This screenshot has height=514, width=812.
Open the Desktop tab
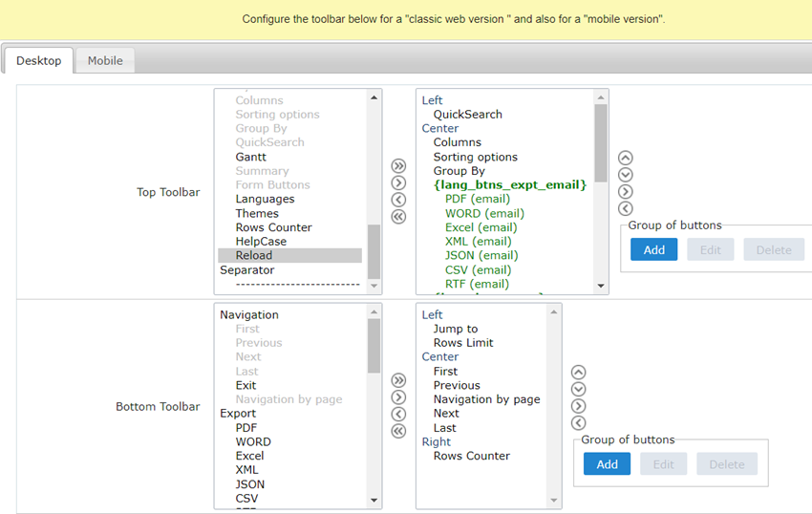click(39, 60)
